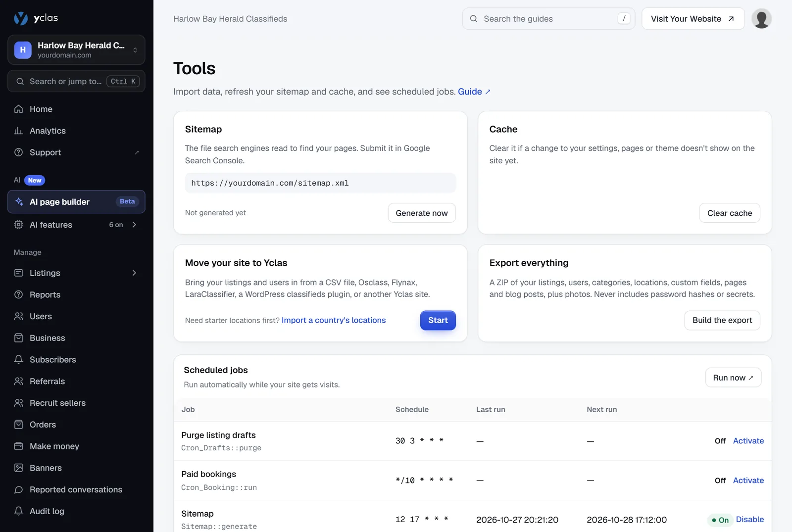Click the Sitemap last run time 2026-10-27 20:21:20
792x532 pixels.
click(x=517, y=520)
